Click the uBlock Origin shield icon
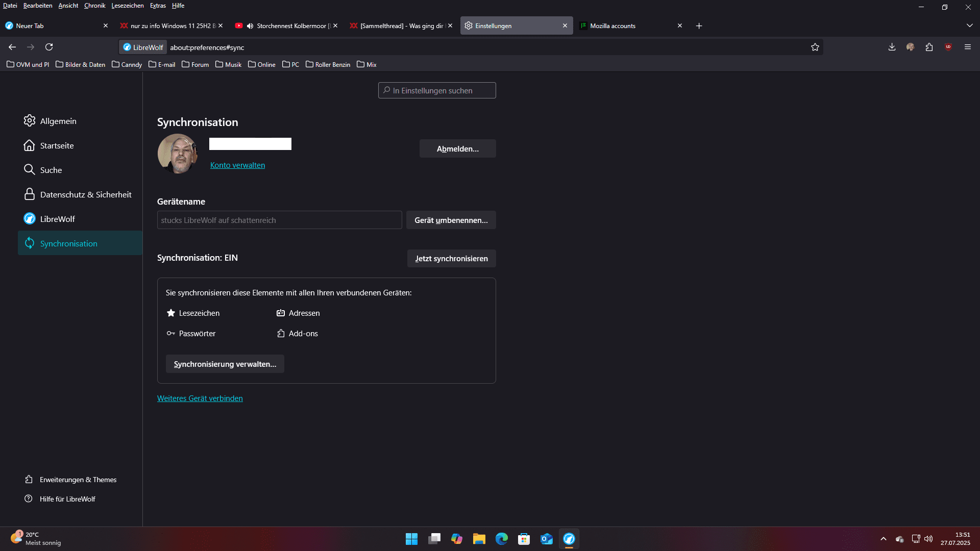Screen dimensions: 980x551 (x=948, y=47)
